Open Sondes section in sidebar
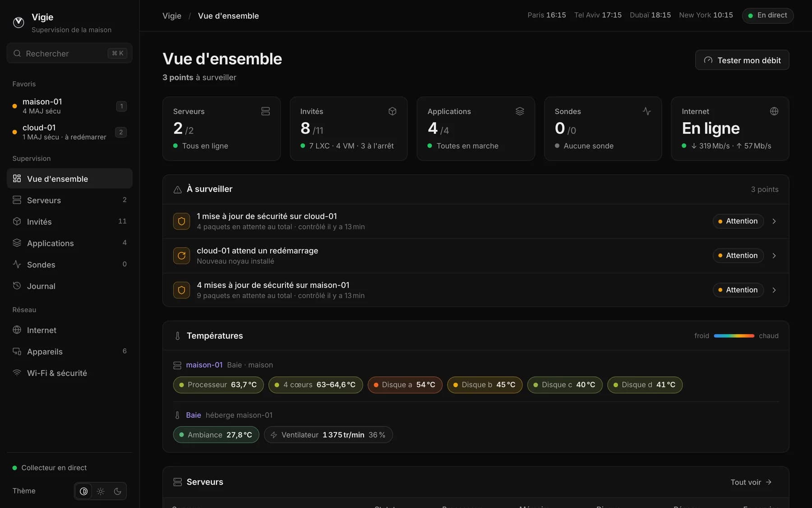This screenshot has height=508, width=812. [x=69, y=264]
